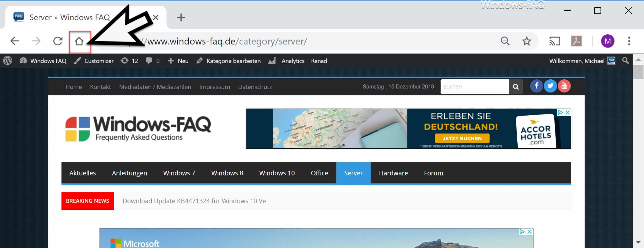Click the BREAKING NEWS label

(87, 201)
